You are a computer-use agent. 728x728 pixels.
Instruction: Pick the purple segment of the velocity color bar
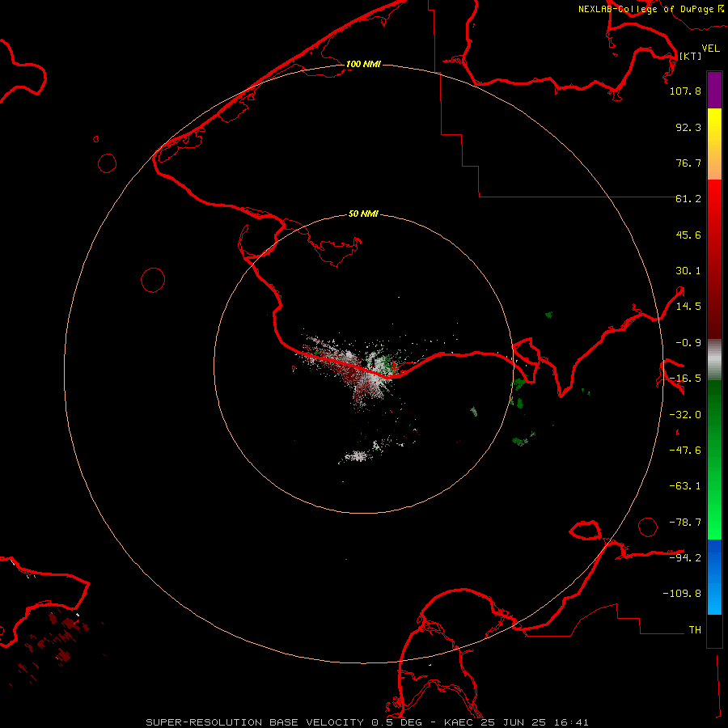(x=714, y=90)
